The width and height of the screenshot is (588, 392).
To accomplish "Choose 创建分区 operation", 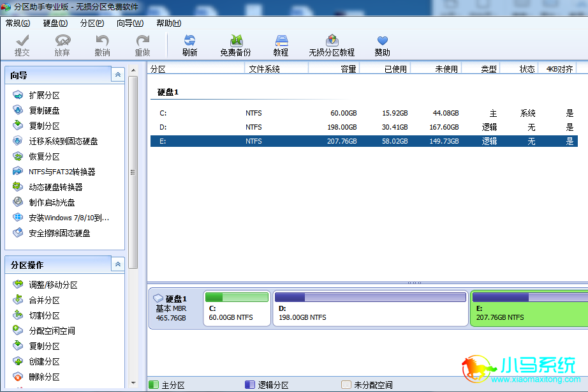I will tap(36, 361).
